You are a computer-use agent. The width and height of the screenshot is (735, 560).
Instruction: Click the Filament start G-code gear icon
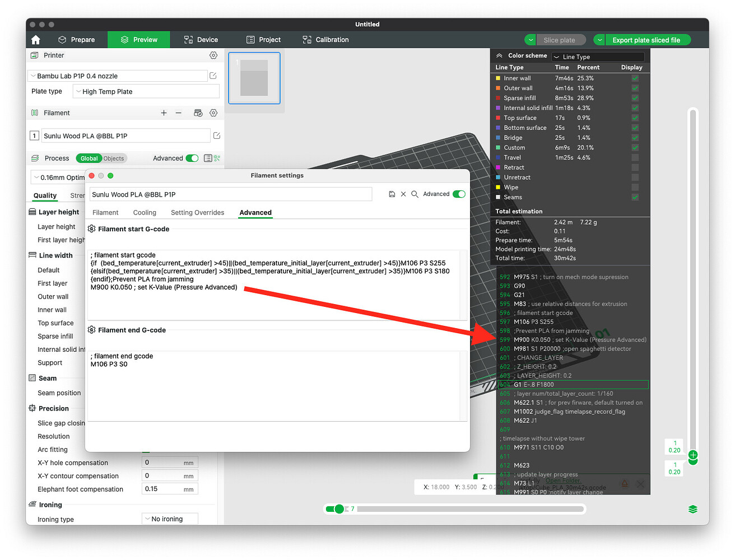[x=92, y=229]
